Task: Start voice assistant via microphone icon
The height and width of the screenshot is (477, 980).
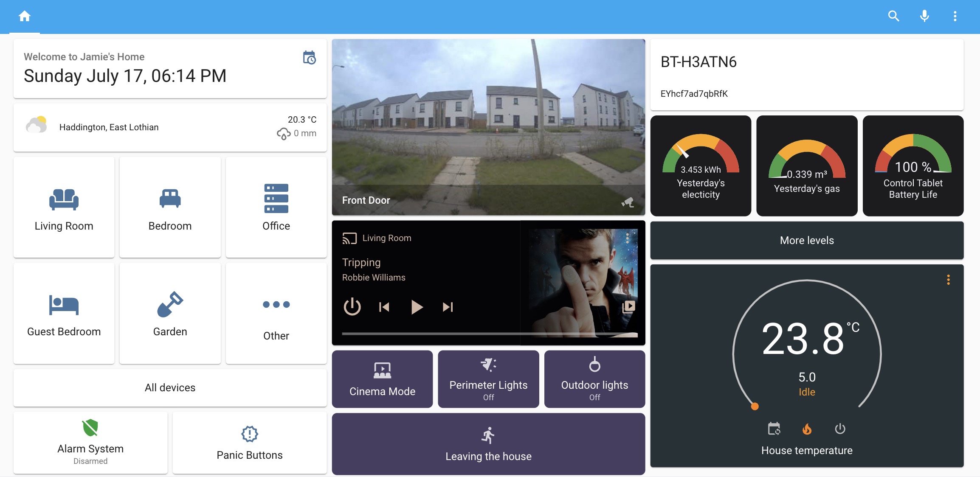Action: [924, 16]
